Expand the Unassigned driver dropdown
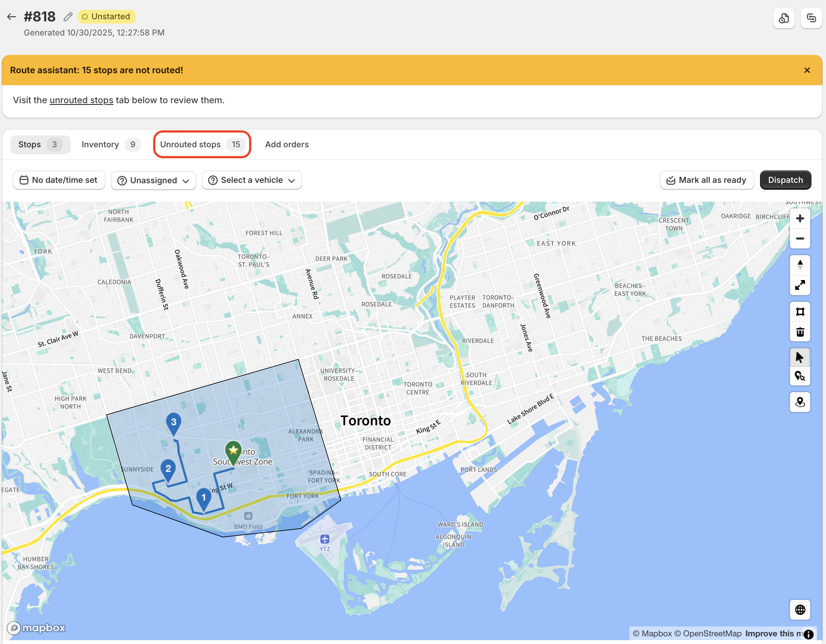The image size is (826, 644). (153, 180)
